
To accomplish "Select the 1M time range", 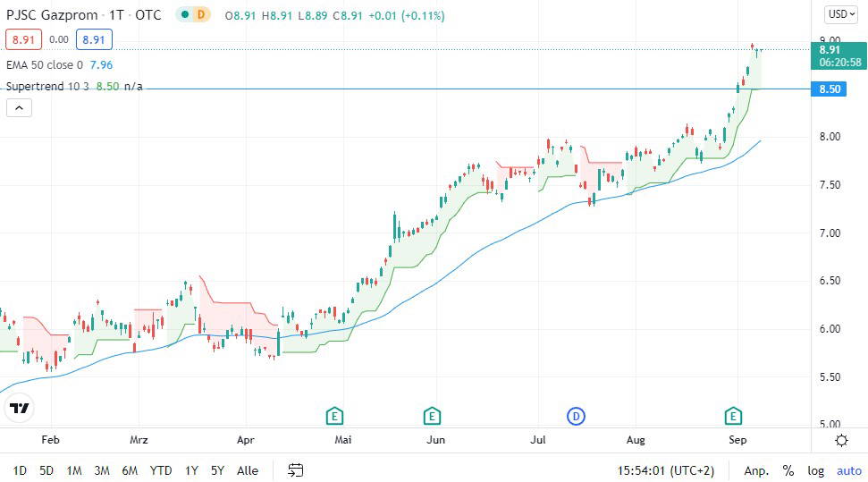I will click(74, 470).
